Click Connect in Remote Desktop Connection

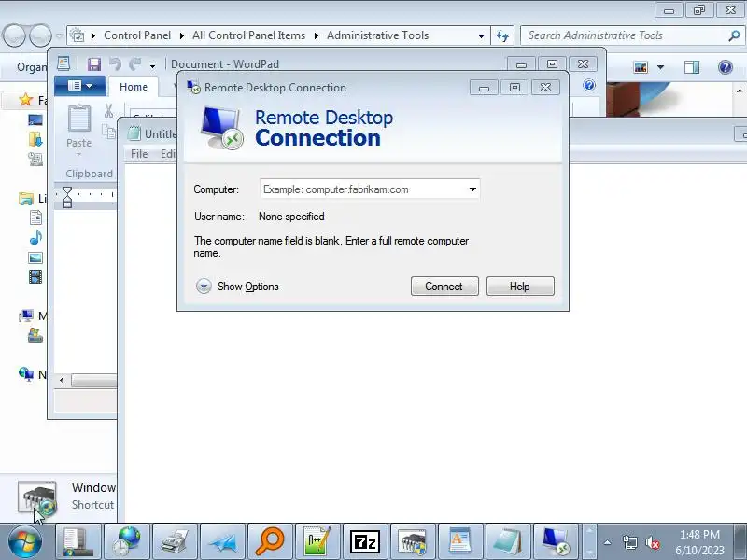(x=444, y=287)
